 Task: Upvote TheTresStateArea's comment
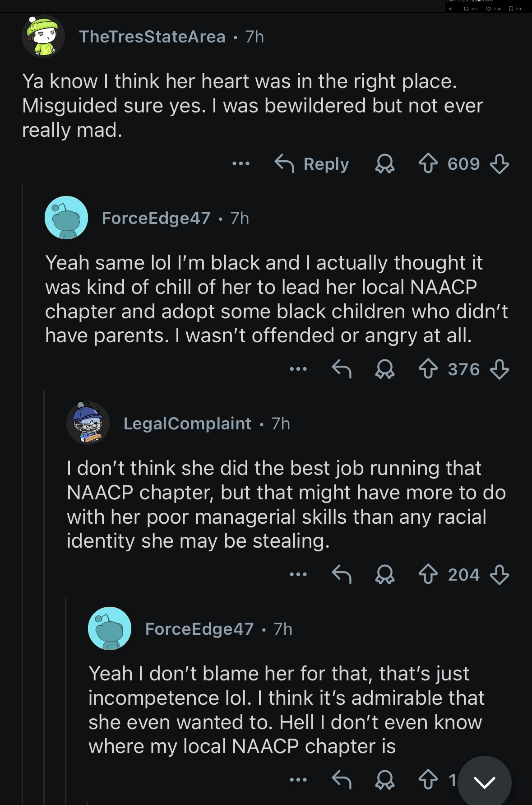[428, 164]
